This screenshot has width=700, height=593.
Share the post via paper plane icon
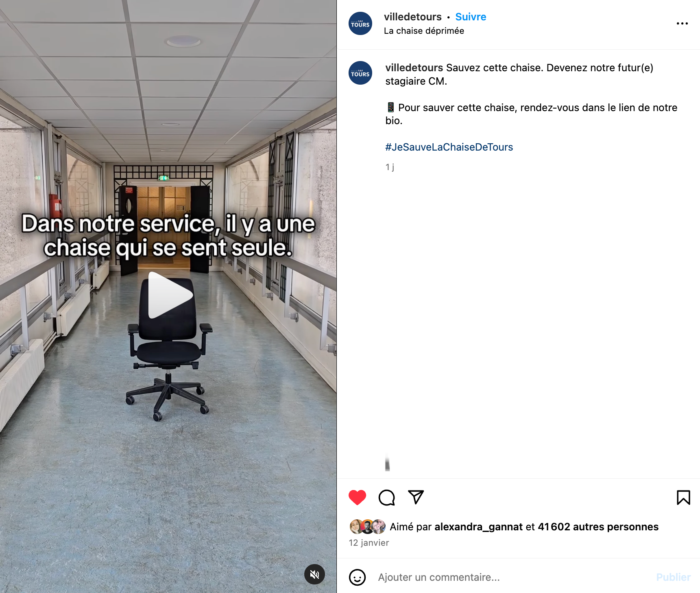416,497
